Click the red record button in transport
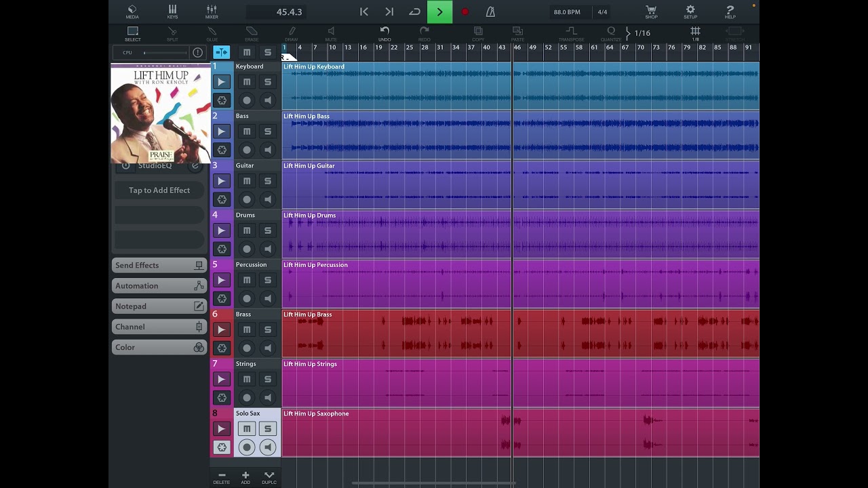868x488 pixels. pos(465,12)
